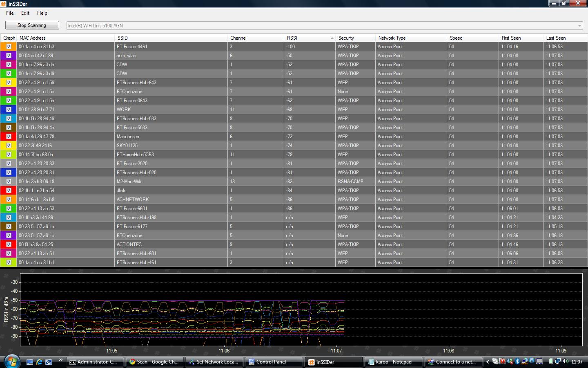Toggle graph checkbox for BTBusinessHub-461
Screen dimensions: 588x368
coord(9,263)
